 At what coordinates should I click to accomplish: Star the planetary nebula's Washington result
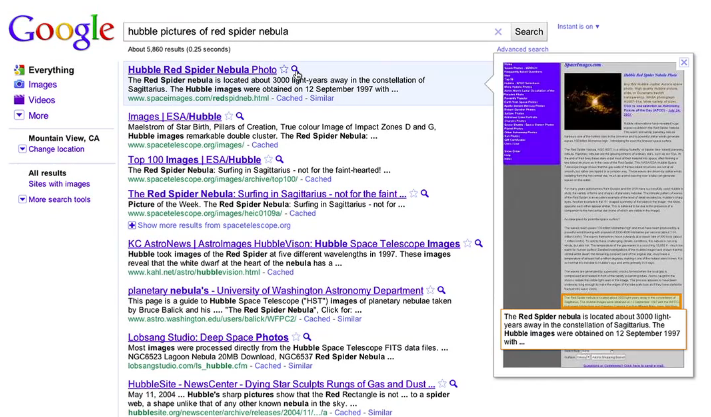[x=430, y=290]
